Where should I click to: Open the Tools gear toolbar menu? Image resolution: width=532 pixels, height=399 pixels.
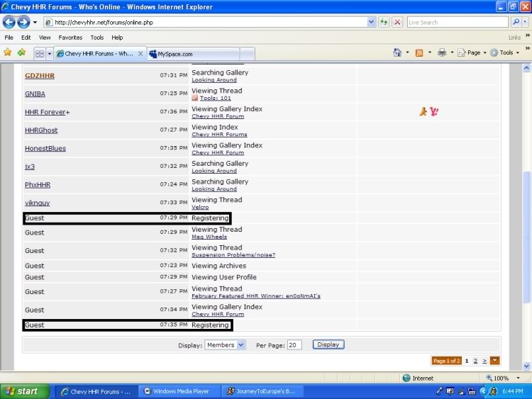pos(504,52)
